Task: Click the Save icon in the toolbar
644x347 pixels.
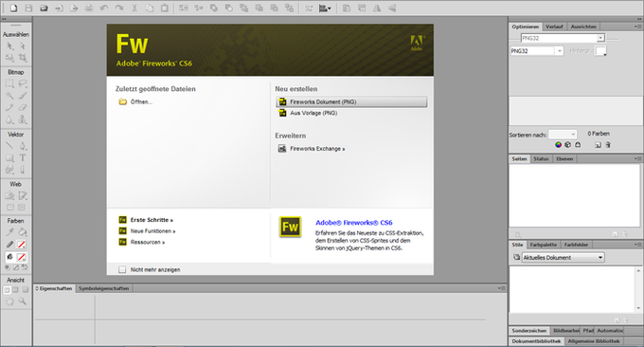Action: pos(28,8)
